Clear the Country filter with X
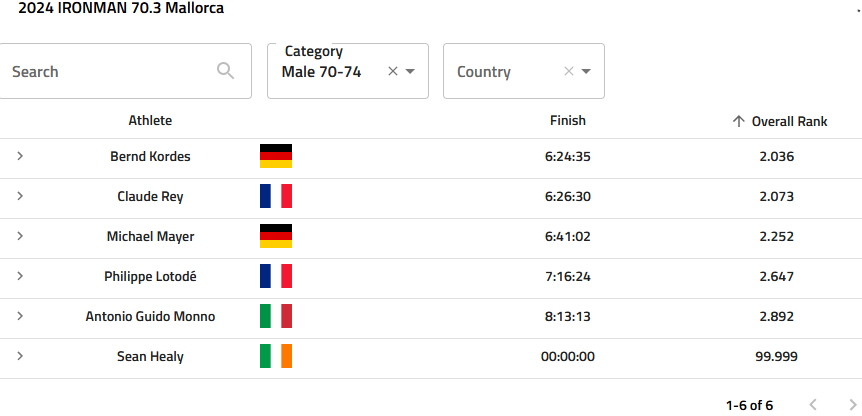The height and width of the screenshot is (416, 862). tap(569, 71)
